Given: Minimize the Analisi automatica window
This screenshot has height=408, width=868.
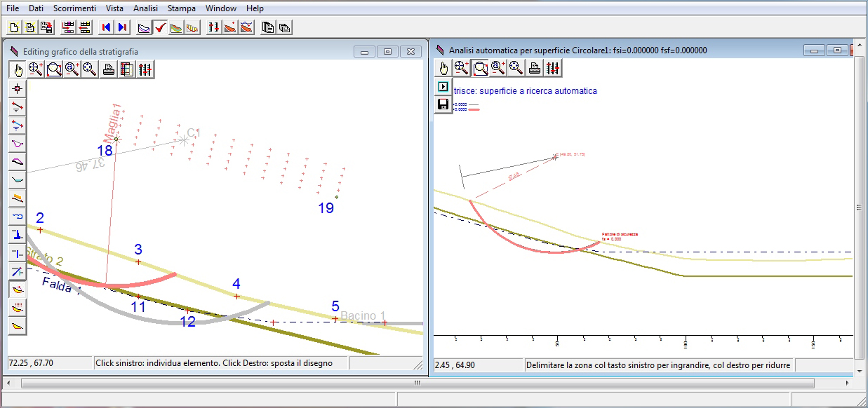Looking at the screenshot, I should click(814, 50).
